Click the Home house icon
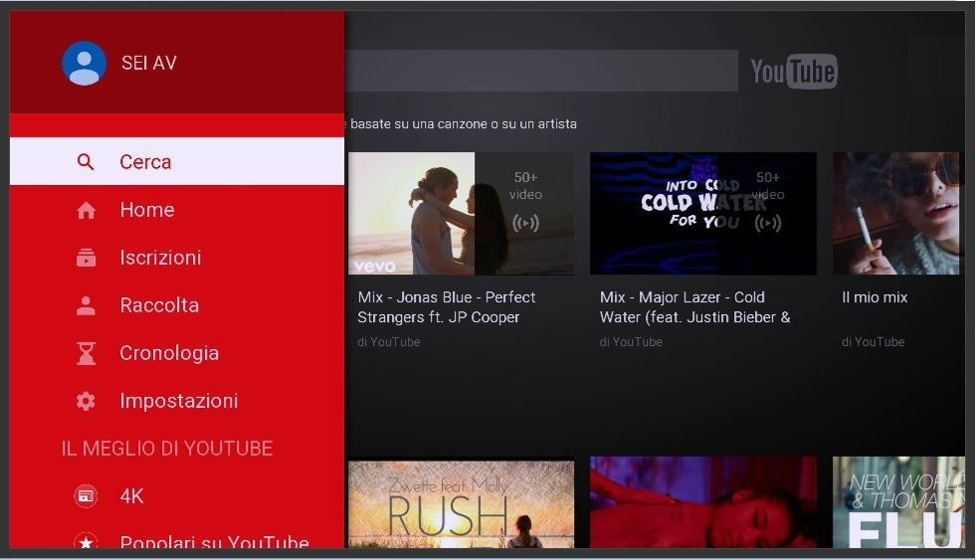The image size is (976, 560). click(86, 210)
